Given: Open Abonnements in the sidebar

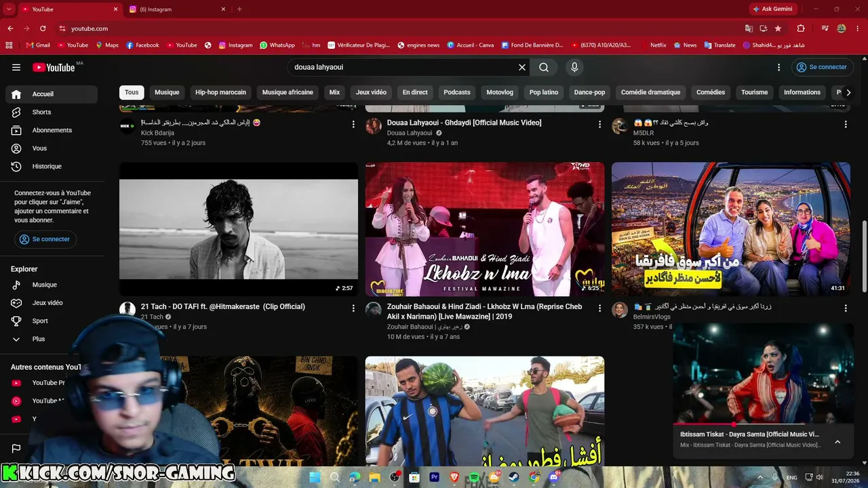Looking at the screenshot, I should (x=51, y=130).
